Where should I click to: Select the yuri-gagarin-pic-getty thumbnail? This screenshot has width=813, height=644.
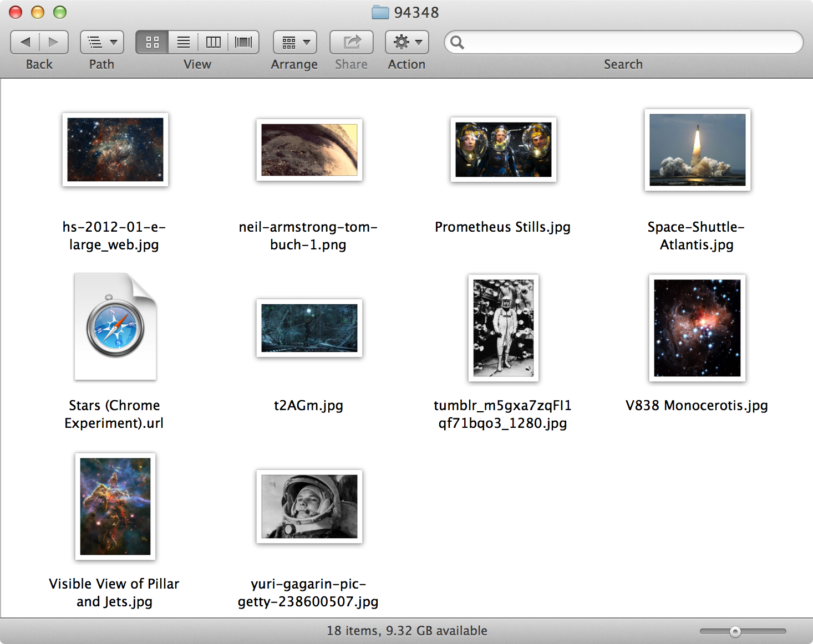pyautogui.click(x=309, y=507)
